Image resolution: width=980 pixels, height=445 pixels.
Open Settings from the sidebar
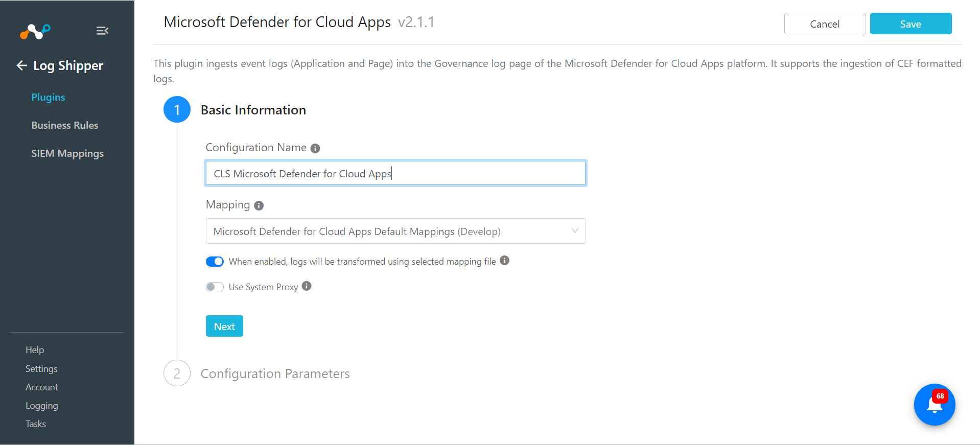click(x=41, y=369)
